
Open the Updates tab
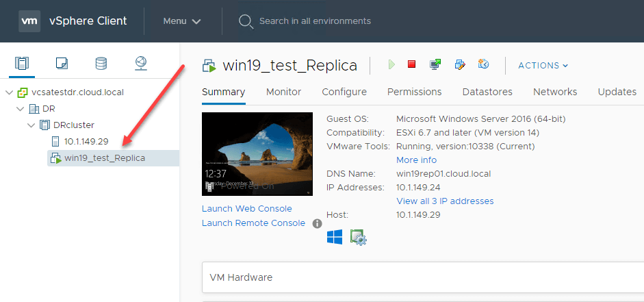[617, 92]
